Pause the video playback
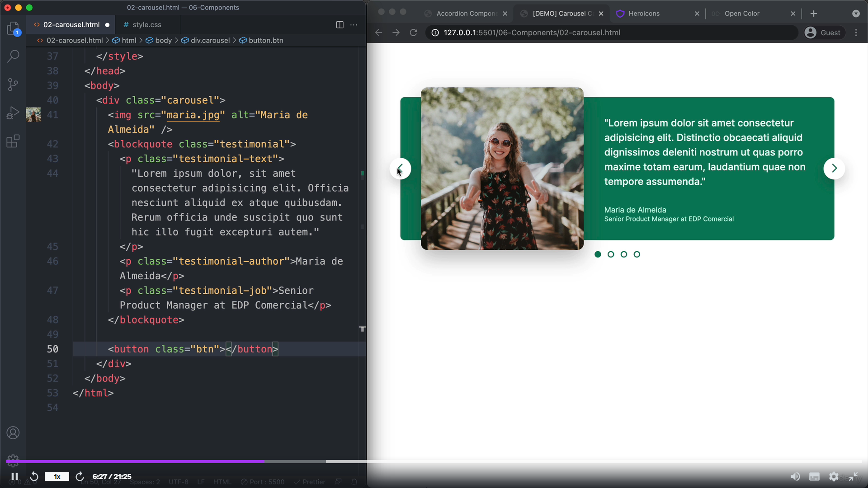Viewport: 868px width, 488px height. coord(14,476)
